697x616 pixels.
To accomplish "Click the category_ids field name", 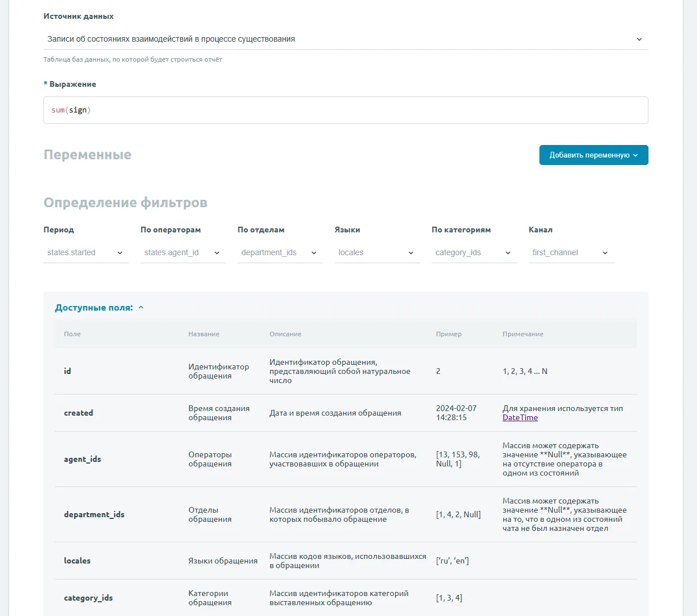I will (88, 598).
